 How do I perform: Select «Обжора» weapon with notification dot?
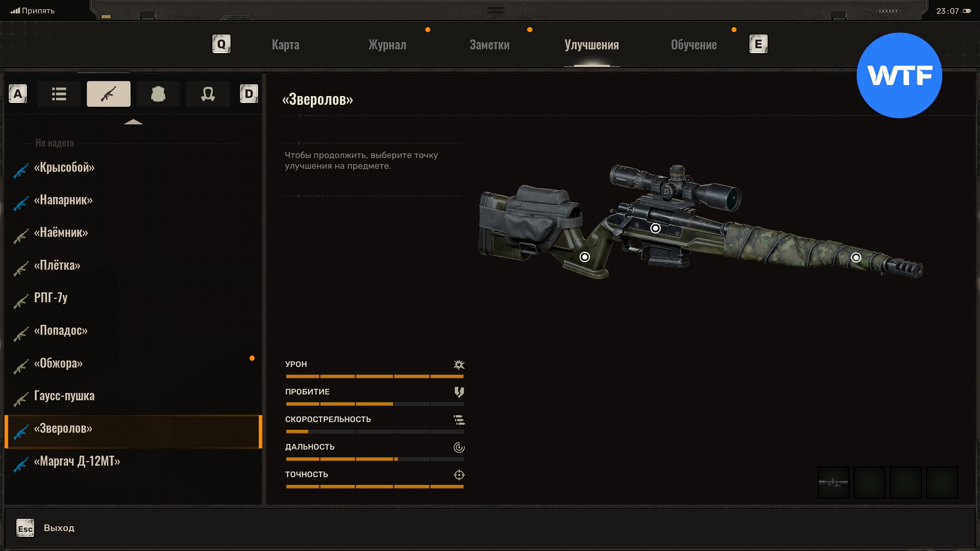(58, 363)
